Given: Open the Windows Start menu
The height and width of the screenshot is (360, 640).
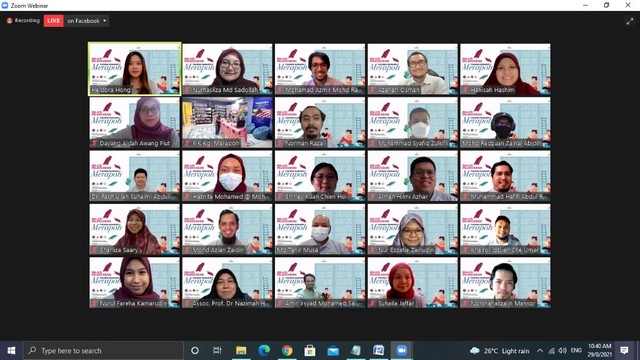Looking at the screenshot, I should point(11,350).
